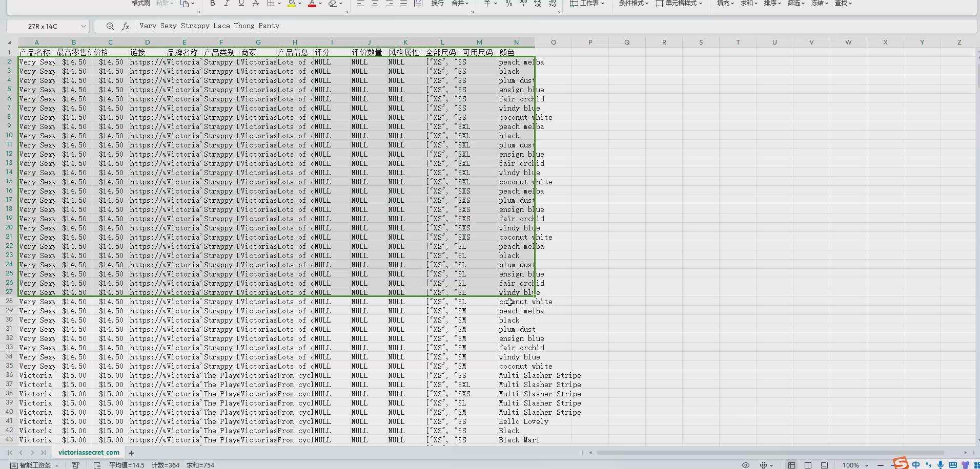Select column O by its header
Viewport: 980px width, 469px height.
pyautogui.click(x=554, y=42)
